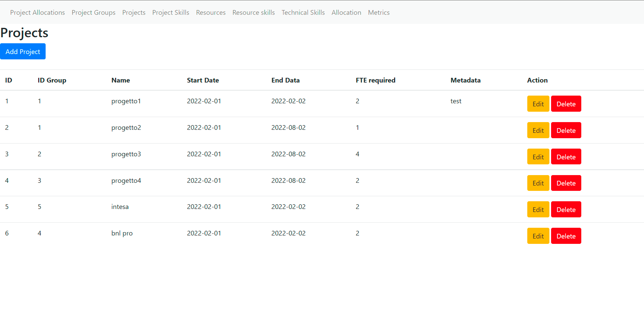Go to the Resources page

click(x=211, y=12)
